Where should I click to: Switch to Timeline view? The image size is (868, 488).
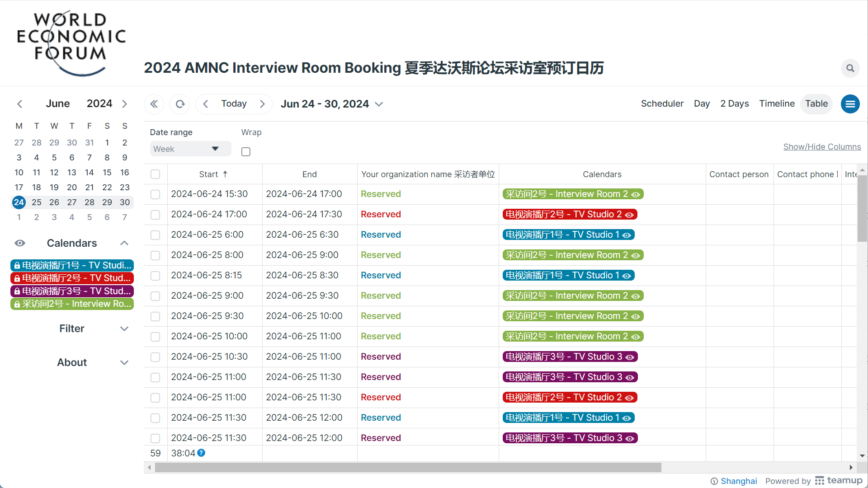point(777,103)
